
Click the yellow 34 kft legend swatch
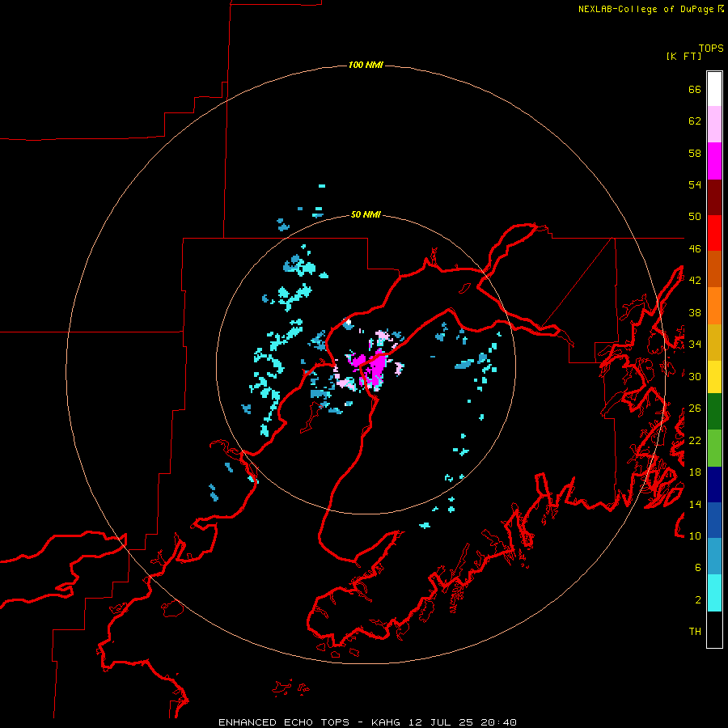click(x=714, y=377)
